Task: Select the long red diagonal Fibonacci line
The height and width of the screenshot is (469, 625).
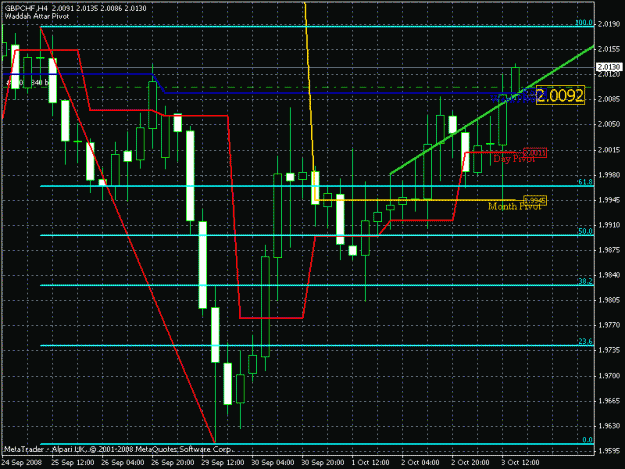Action: click(x=128, y=234)
